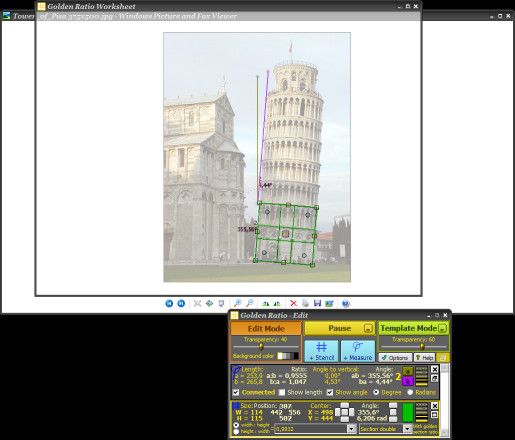Adjust Edit Mode Transparency 40 slider

coord(261,347)
